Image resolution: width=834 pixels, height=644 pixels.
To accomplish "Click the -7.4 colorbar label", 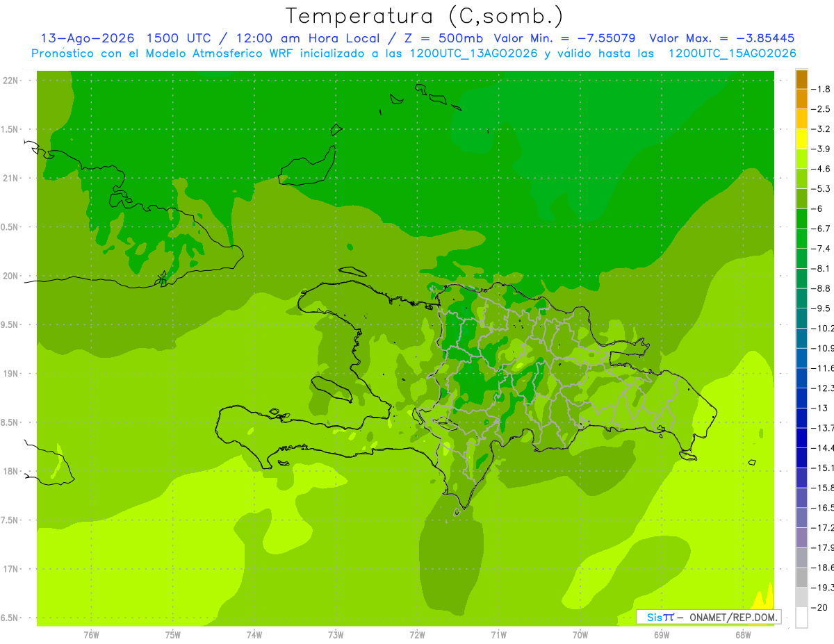I will click(821, 248).
